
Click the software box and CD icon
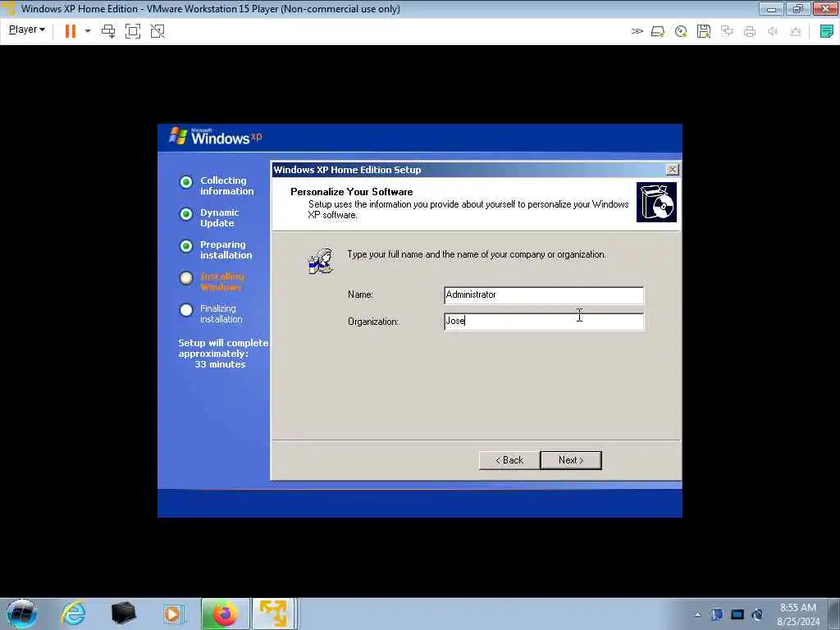(656, 202)
